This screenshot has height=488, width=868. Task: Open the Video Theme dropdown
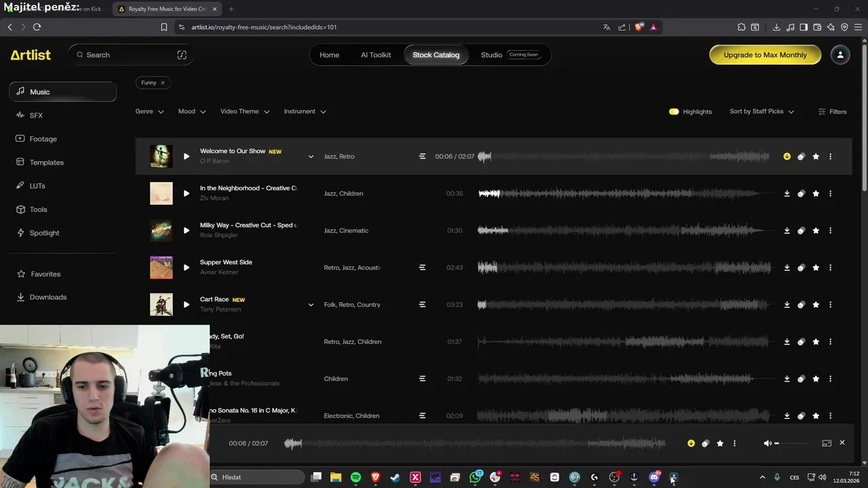point(245,112)
